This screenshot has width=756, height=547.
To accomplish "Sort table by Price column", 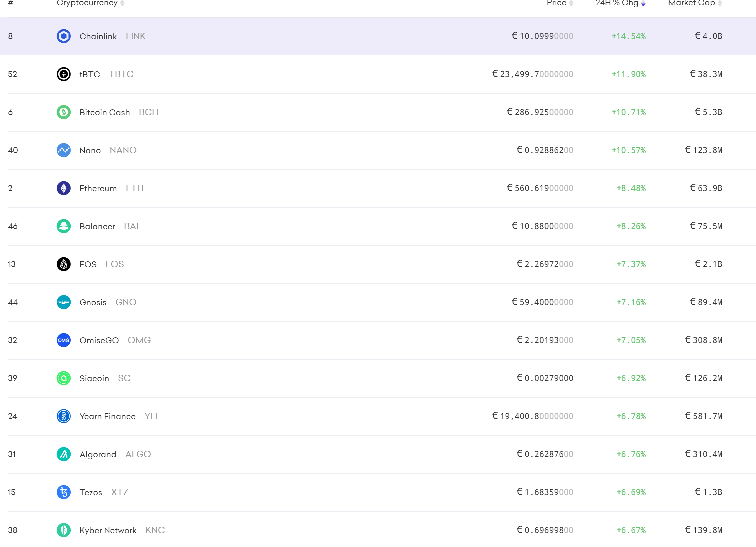I will [560, 3].
